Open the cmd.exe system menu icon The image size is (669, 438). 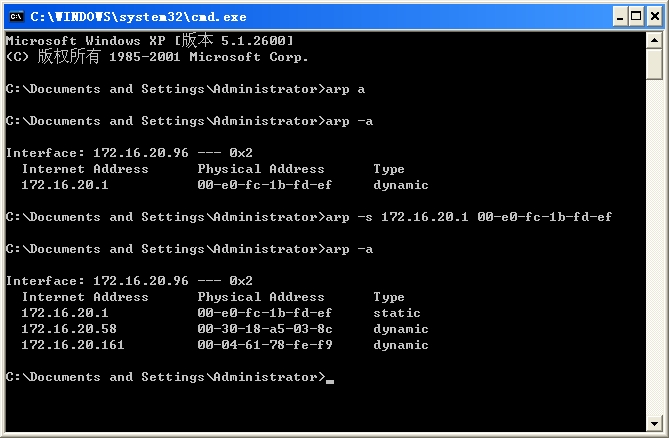(x=15, y=15)
